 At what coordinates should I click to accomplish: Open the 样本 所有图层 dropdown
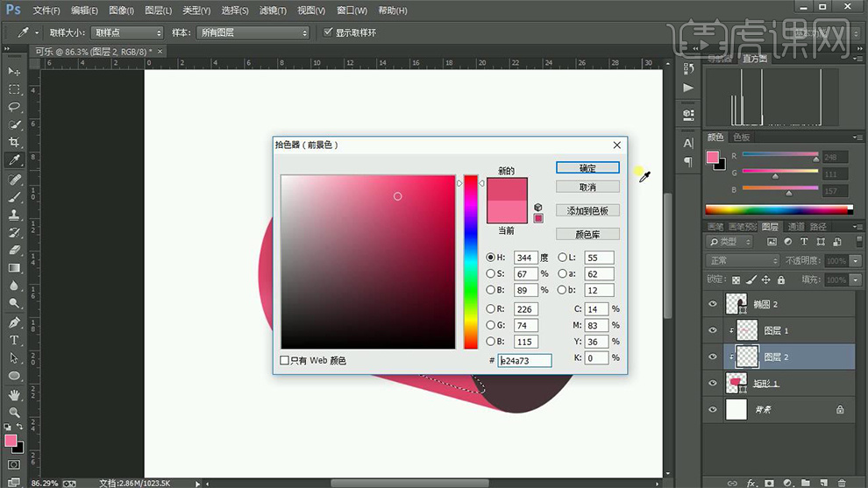coord(253,32)
